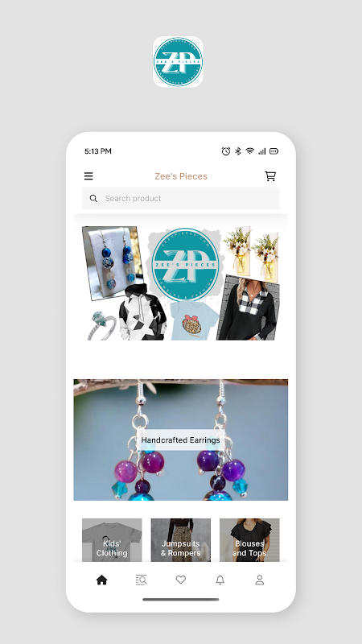Open the profile account tab
The width and height of the screenshot is (362, 644).
[259, 580]
